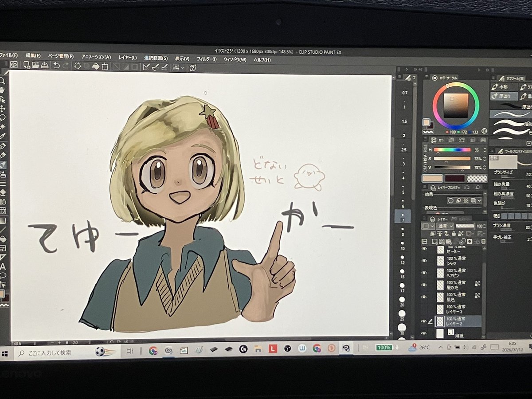Hide the ヘアピン layer using eye icon
This screenshot has height=399, width=532.
point(424,273)
